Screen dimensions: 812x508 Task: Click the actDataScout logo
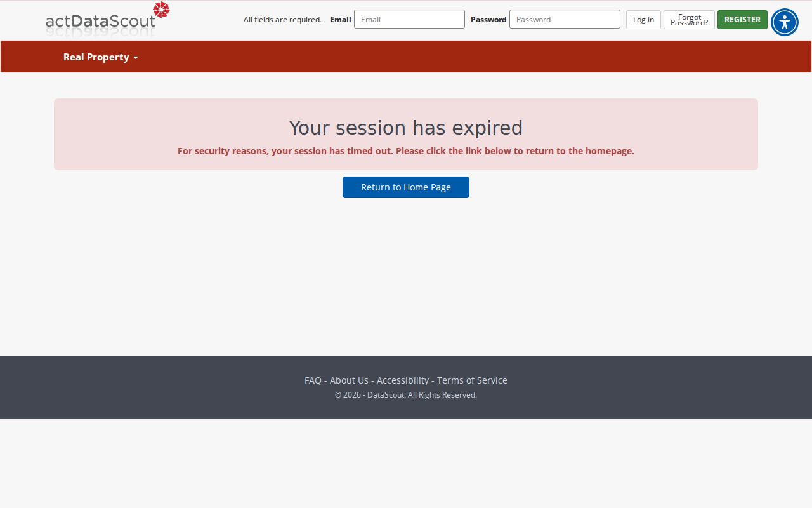click(x=108, y=19)
